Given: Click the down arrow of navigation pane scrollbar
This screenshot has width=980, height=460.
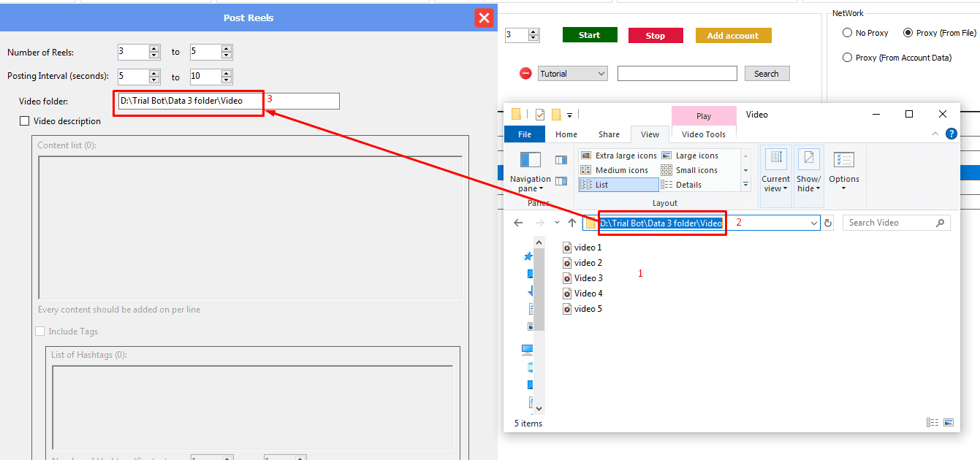Looking at the screenshot, I should click(539, 409).
